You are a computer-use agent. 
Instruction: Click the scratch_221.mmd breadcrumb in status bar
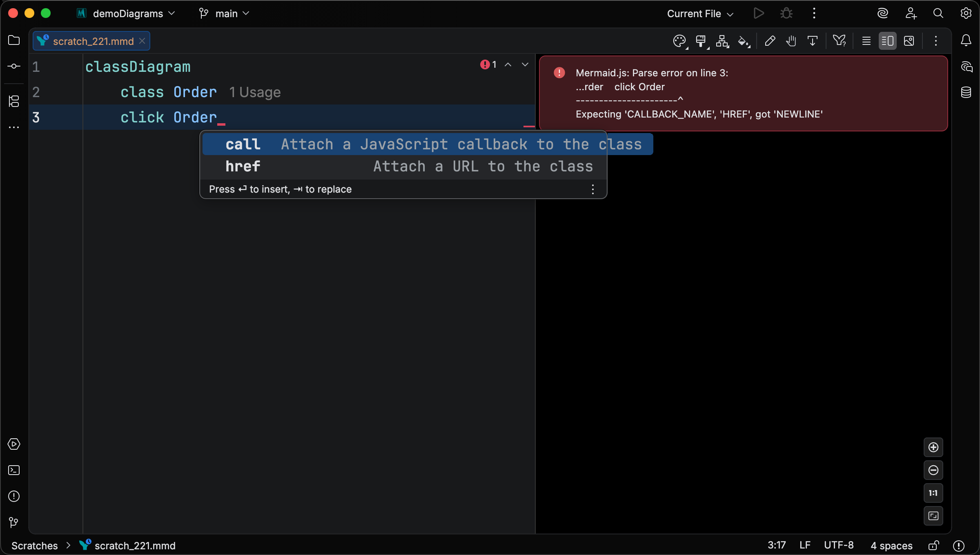[x=127, y=546]
